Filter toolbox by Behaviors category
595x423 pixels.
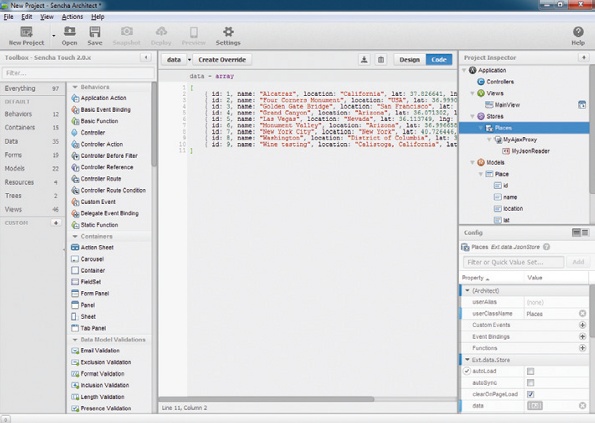(x=32, y=114)
